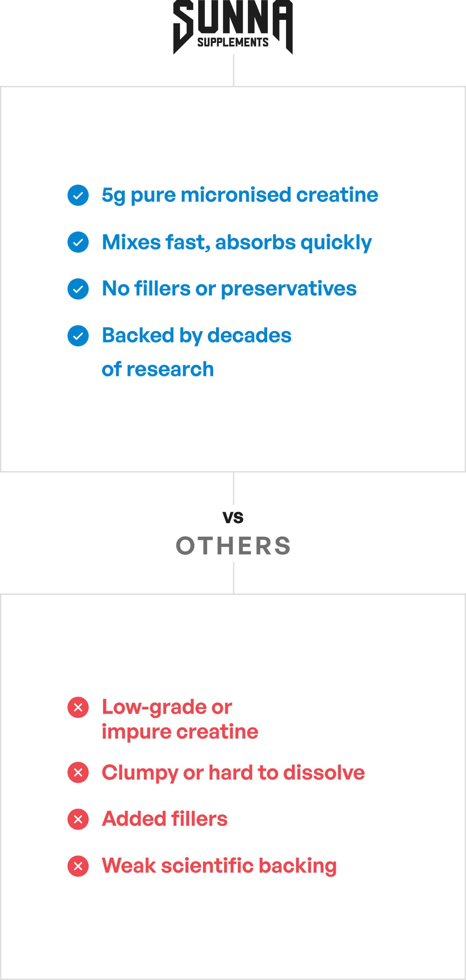Click the "No fillers or preservatives" text

click(x=229, y=288)
